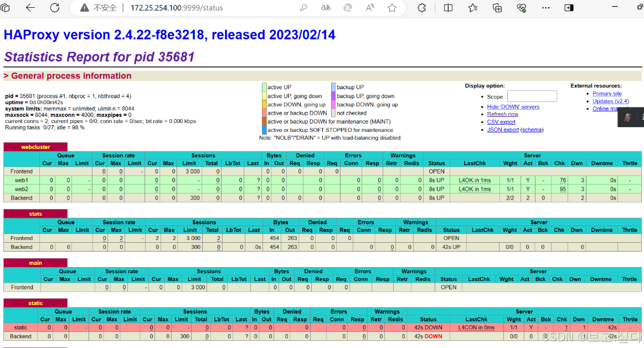Viewport: 644px width, 348px height.
Task: Click the Chk value 95 for web2
Action: point(563,190)
